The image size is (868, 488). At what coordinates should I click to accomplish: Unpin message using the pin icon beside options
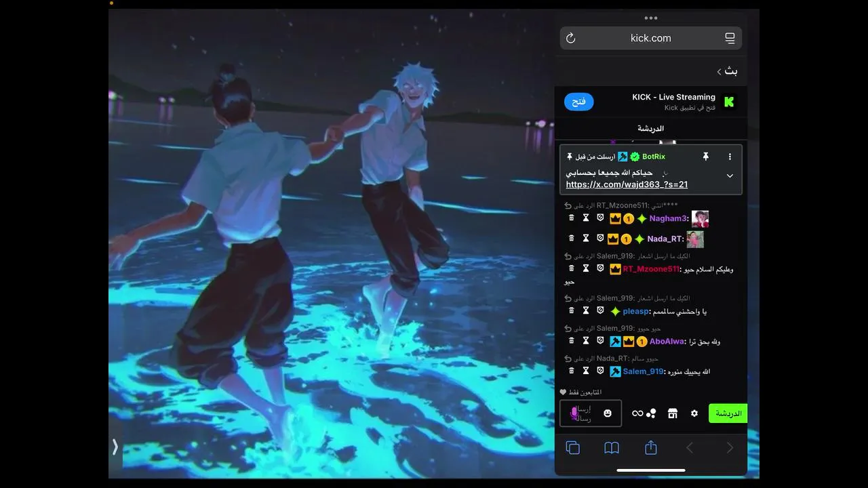click(705, 157)
